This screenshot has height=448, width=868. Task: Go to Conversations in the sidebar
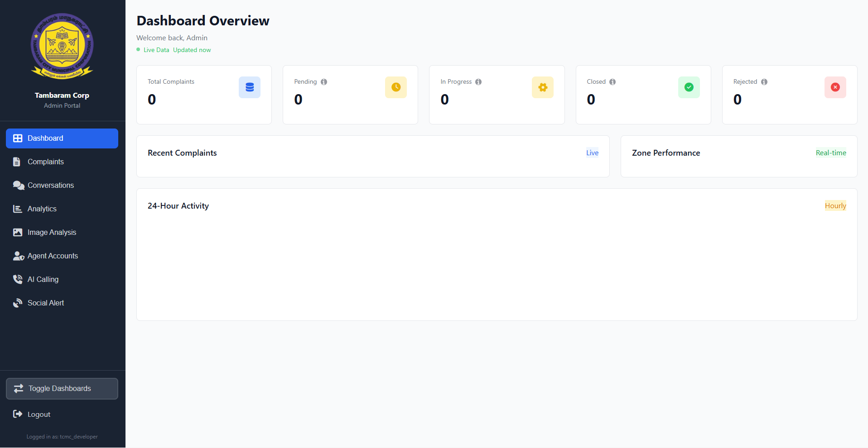point(62,186)
